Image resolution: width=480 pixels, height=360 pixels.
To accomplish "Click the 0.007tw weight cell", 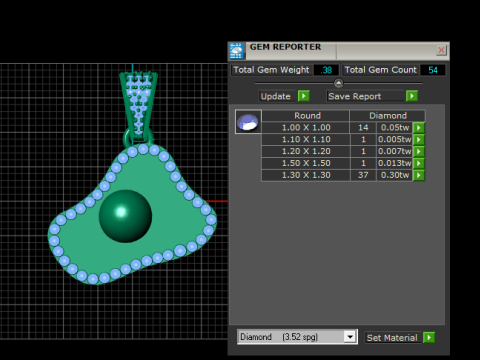I will (x=395, y=151).
